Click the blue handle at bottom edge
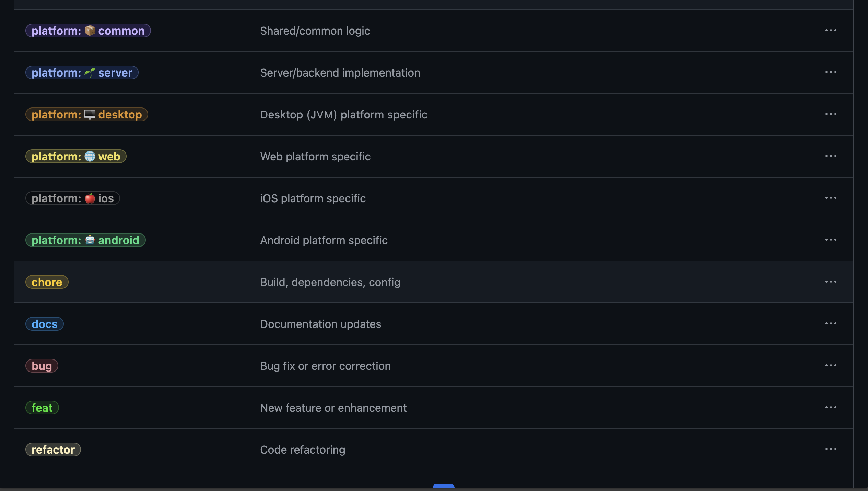The height and width of the screenshot is (491, 868). coord(443,486)
